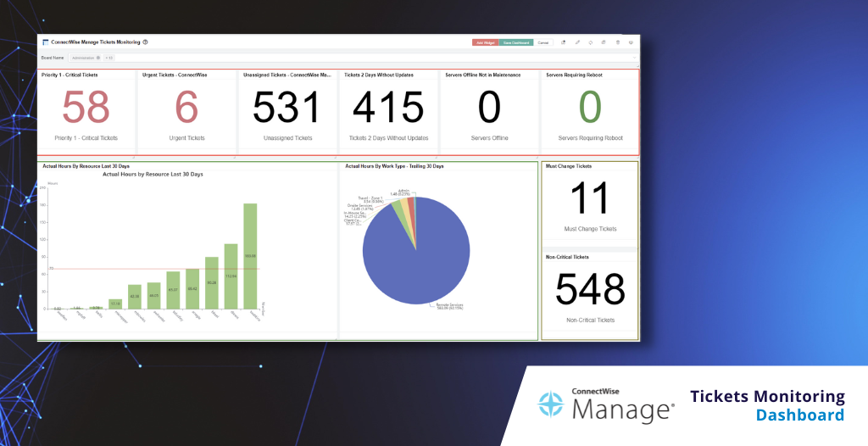Click inside the Board Name filter field
868x446 pixels.
coord(353,58)
